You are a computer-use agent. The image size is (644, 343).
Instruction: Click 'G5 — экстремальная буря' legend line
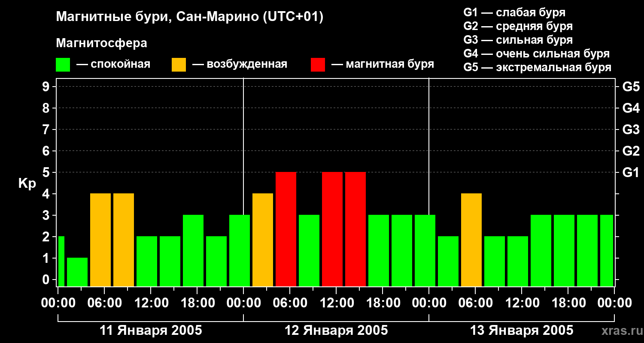[x=537, y=68]
